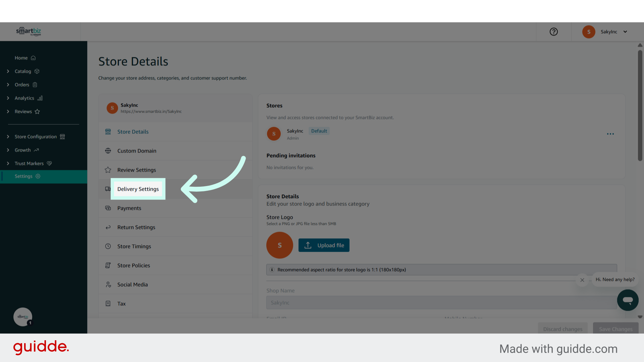Select Return Settings
Screen dimensions: 644x362
click(x=136, y=227)
